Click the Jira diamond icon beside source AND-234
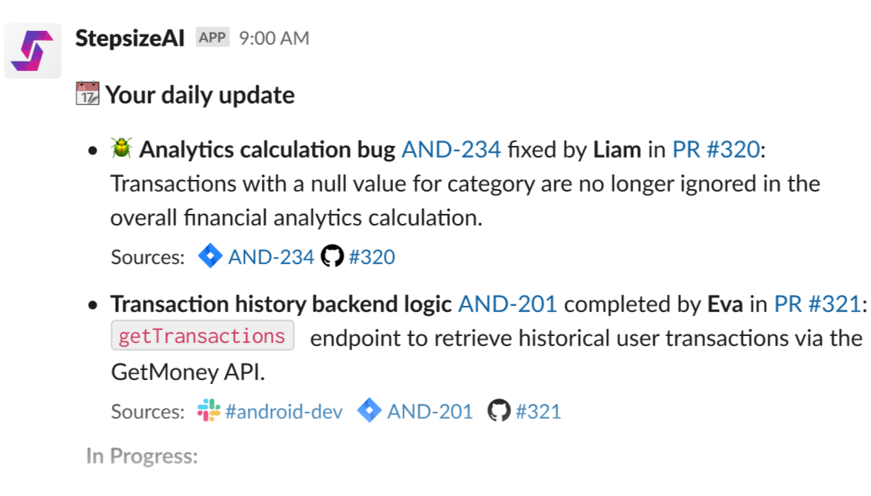Screen dimensions: 871x496 click(x=210, y=256)
